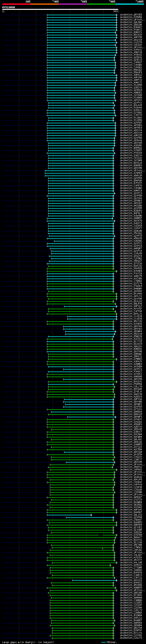Select hit UniRef100_A5BCS8
Image resolution: width=146 pixels, height=644 pixels.
click(131, 52)
